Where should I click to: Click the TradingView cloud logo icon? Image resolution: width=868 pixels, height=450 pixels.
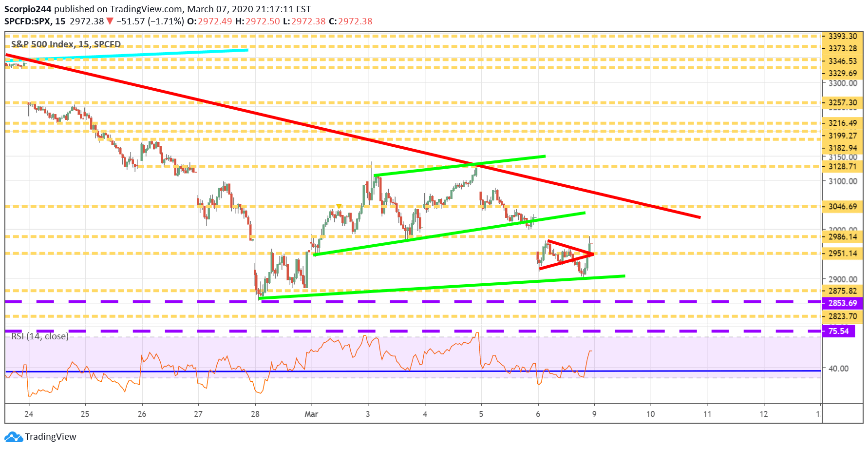click(14, 436)
